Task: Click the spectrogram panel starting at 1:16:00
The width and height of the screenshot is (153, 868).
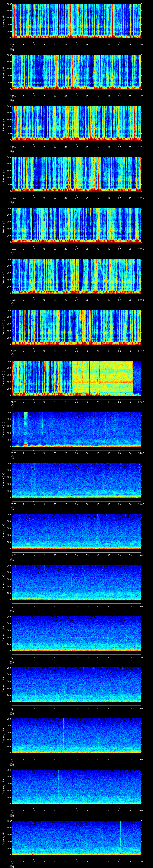Action: pyautogui.click(x=77, y=123)
